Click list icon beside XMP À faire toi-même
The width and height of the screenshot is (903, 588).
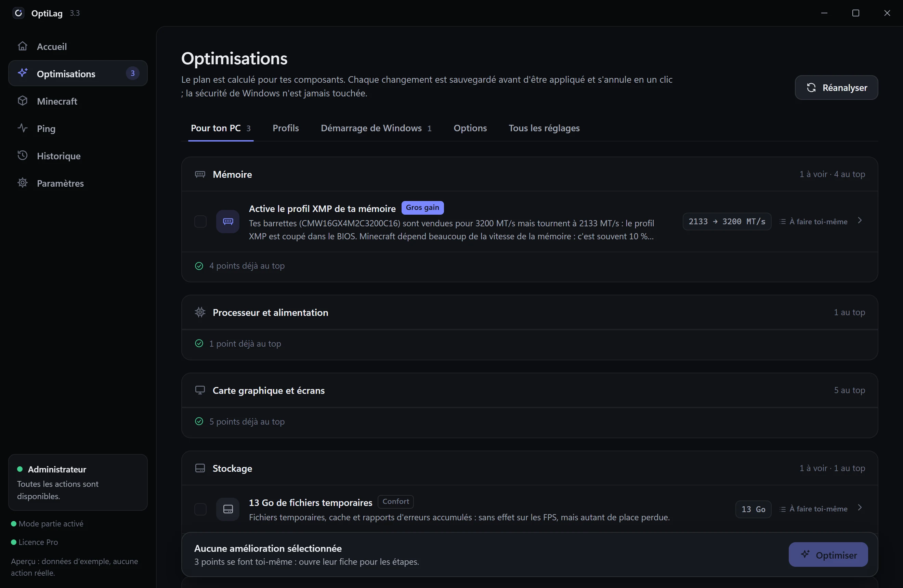(783, 222)
